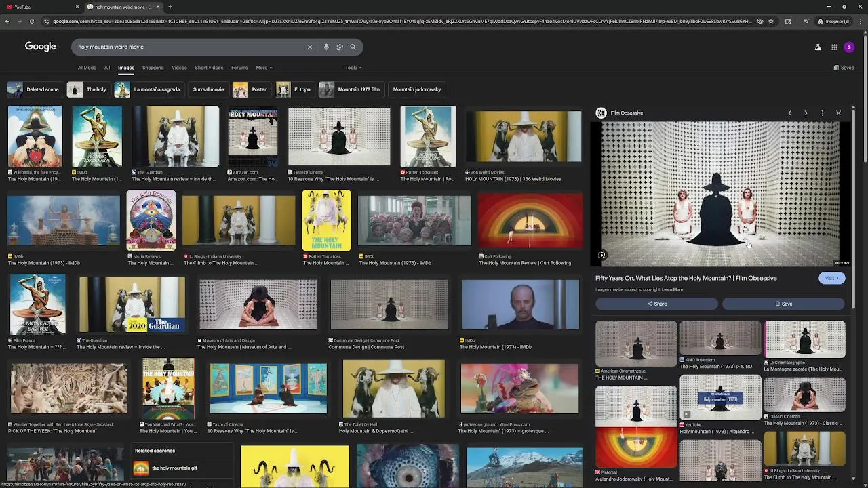This screenshot has height=488, width=868.
Task: Submit search with the magnifier icon
Action: click(353, 47)
